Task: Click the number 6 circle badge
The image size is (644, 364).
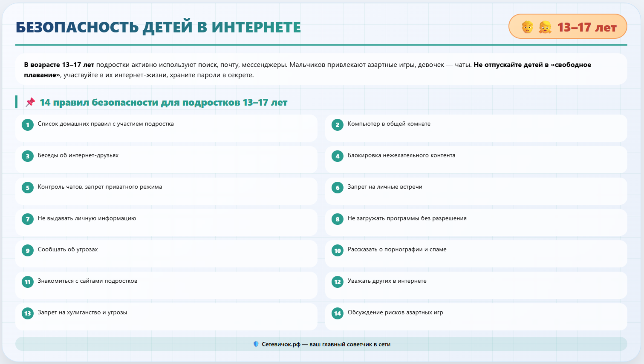Action: click(338, 188)
